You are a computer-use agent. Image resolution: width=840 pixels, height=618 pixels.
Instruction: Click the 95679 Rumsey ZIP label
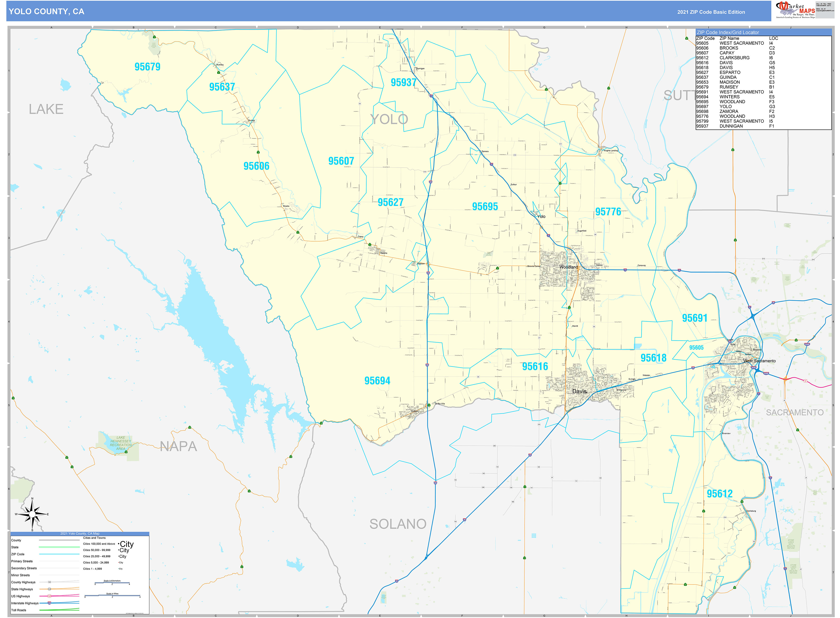pyautogui.click(x=147, y=67)
